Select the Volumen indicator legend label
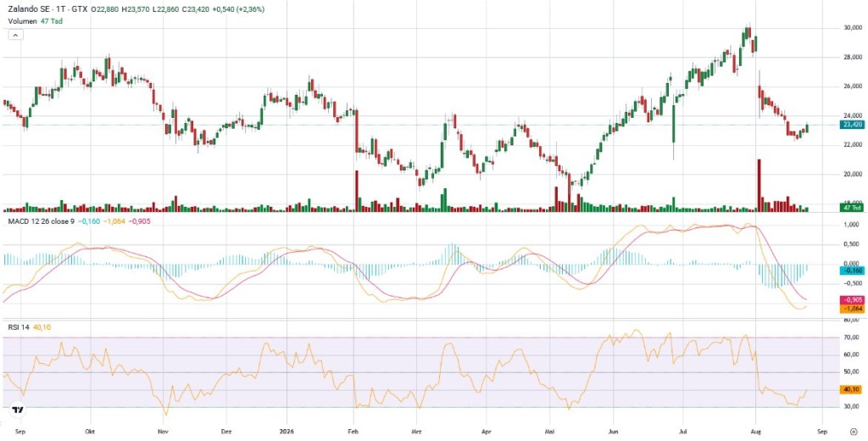The width and height of the screenshot is (868, 441). (21, 21)
